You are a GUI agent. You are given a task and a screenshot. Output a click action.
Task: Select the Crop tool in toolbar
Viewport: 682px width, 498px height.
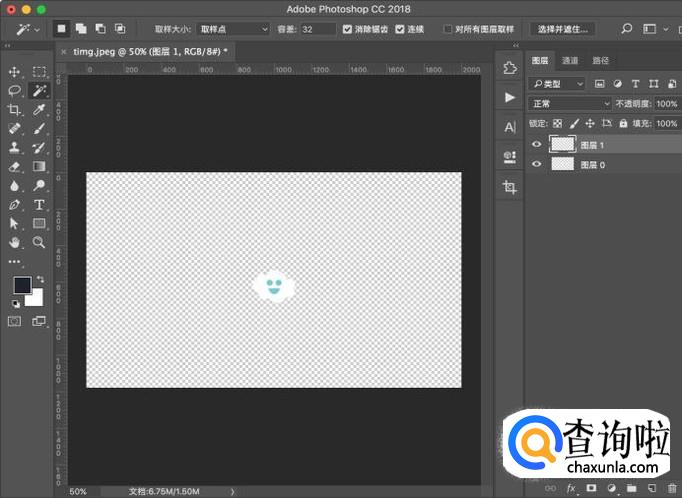[15, 109]
